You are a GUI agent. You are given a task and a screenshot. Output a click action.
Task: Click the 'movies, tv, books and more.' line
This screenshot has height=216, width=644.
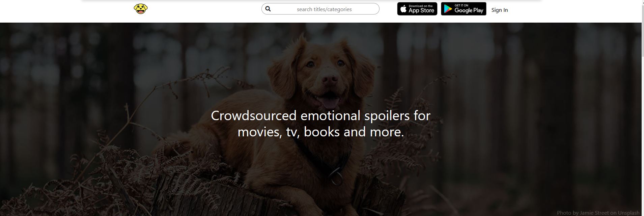[x=320, y=132]
